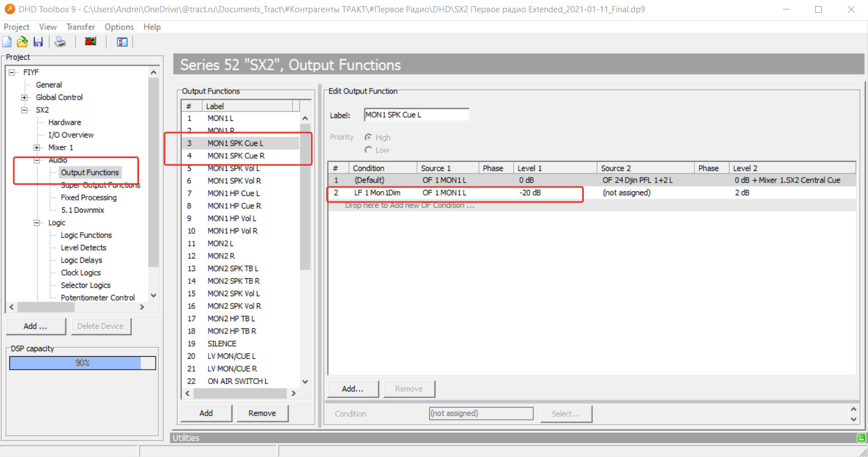Select Clock Logics in the project tree
This screenshot has width=868, height=457.
coord(81,273)
